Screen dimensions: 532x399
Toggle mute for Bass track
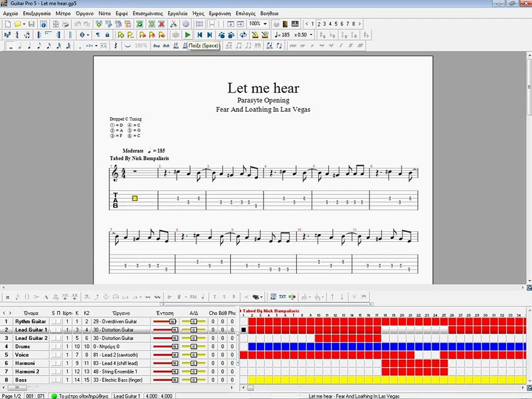pyautogui.click(x=59, y=380)
